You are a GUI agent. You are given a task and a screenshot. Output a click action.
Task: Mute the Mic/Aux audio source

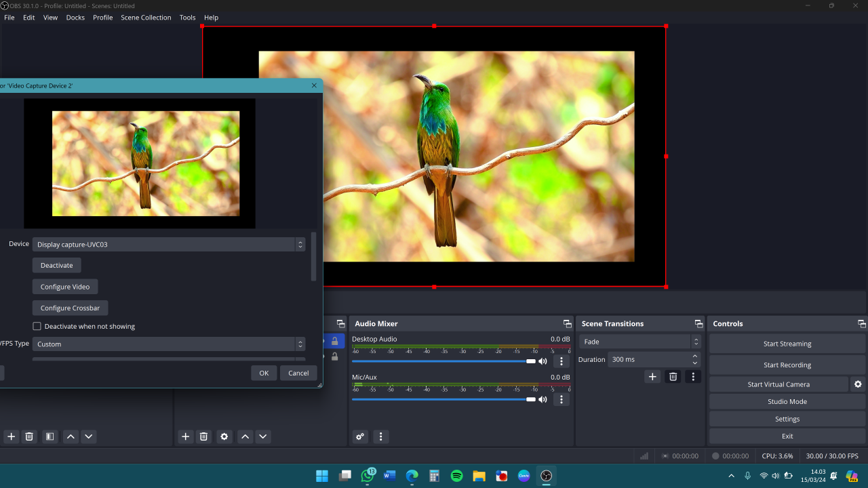point(542,399)
